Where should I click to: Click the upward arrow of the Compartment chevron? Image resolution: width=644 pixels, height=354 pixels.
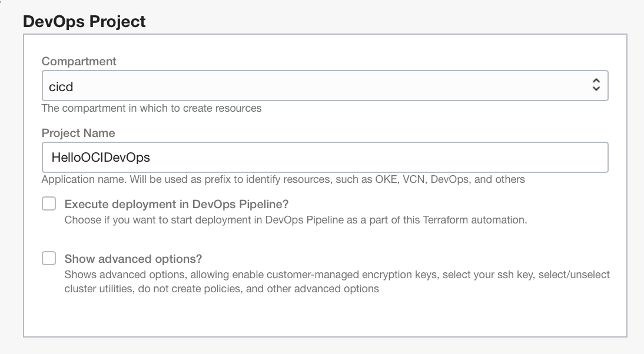pos(596,82)
